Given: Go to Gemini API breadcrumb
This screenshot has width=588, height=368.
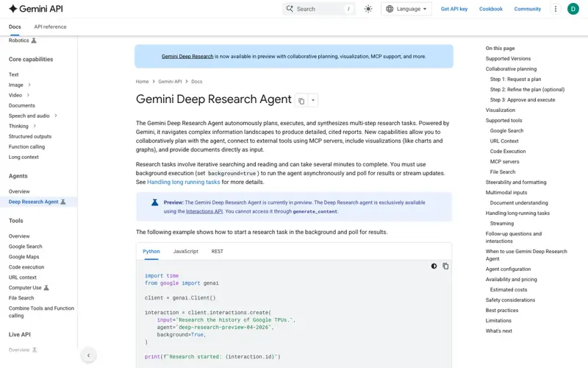Looking at the screenshot, I should click(170, 82).
